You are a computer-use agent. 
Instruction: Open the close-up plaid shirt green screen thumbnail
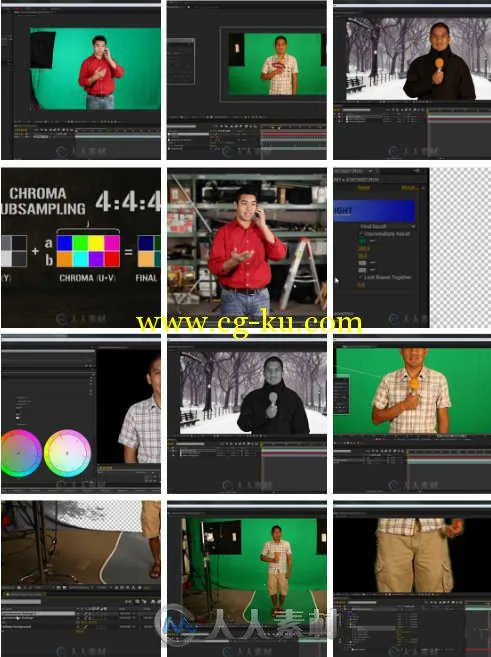(x=412, y=414)
